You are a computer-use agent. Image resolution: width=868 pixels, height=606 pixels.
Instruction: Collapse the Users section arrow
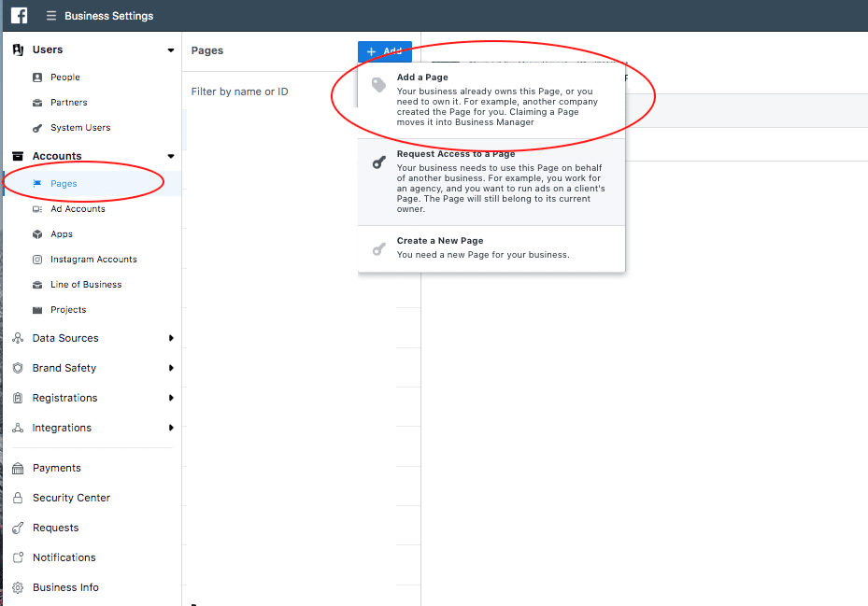coord(170,50)
